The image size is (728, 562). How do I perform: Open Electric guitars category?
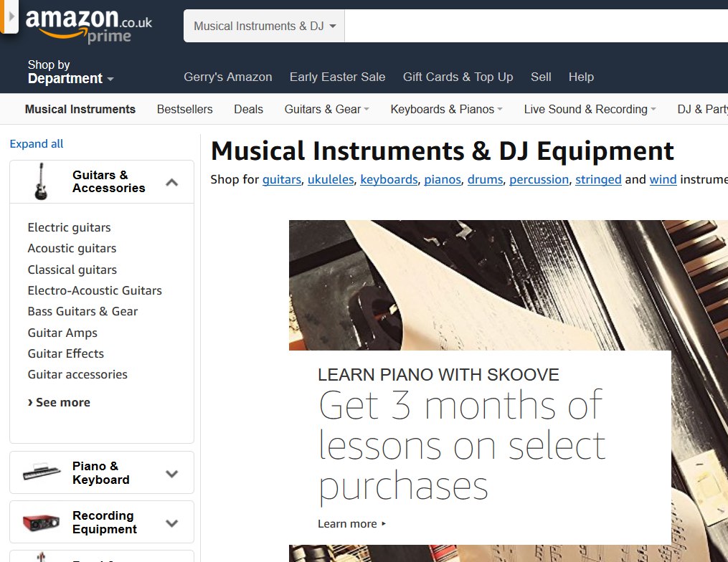pos(69,227)
